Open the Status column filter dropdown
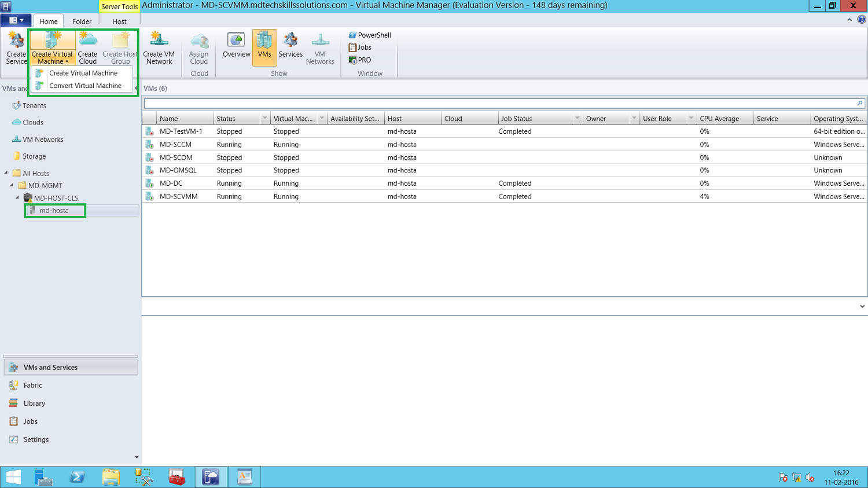Image resolution: width=868 pixels, height=488 pixels. 265,118
